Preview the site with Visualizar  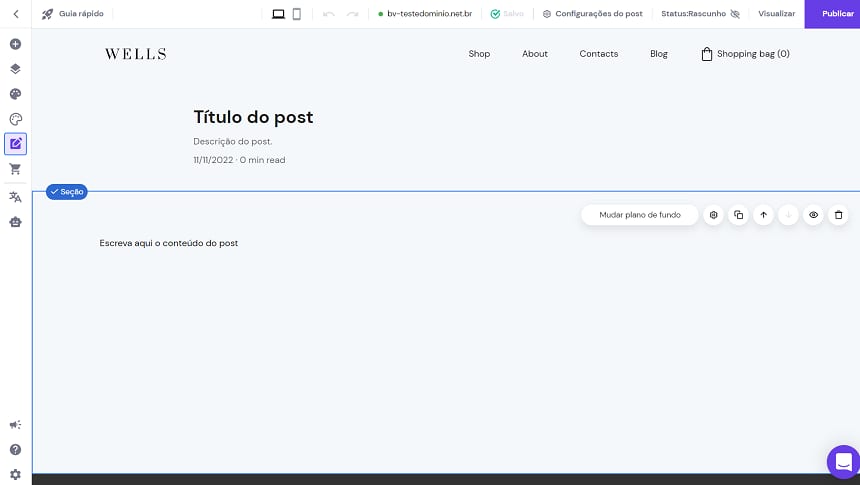[777, 14]
